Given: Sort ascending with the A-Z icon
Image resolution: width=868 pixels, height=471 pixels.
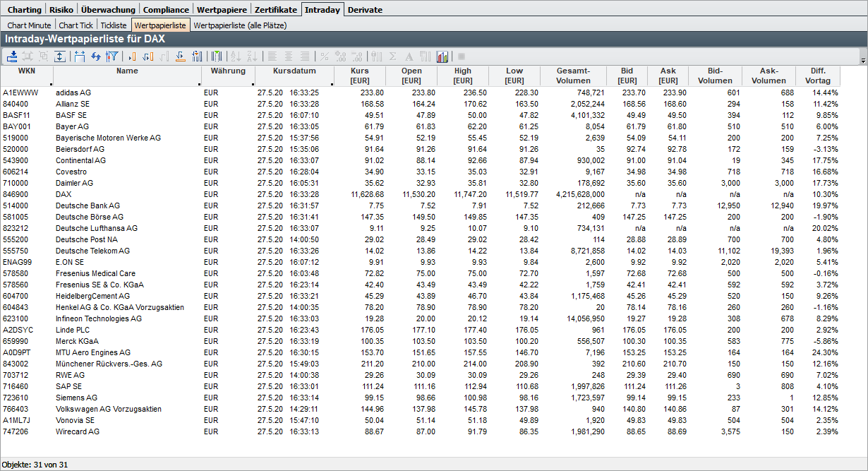Looking at the screenshot, I should pyautogui.click(x=236, y=56).
